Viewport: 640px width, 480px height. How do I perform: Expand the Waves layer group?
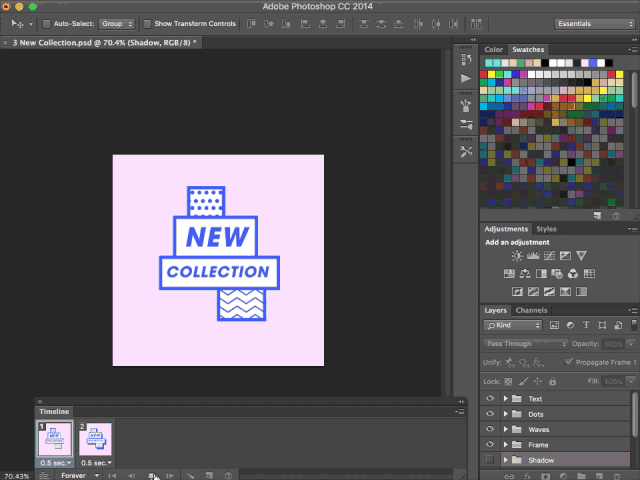[506, 429]
